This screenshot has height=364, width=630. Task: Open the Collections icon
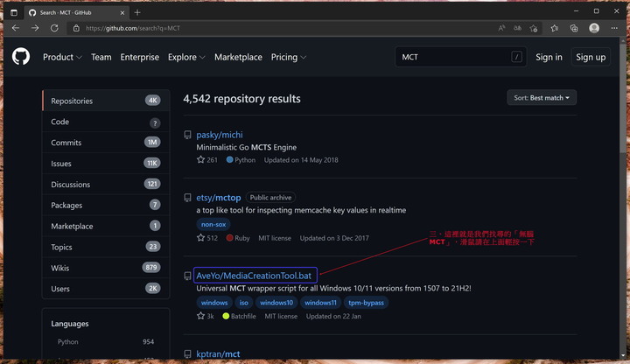pos(574,28)
